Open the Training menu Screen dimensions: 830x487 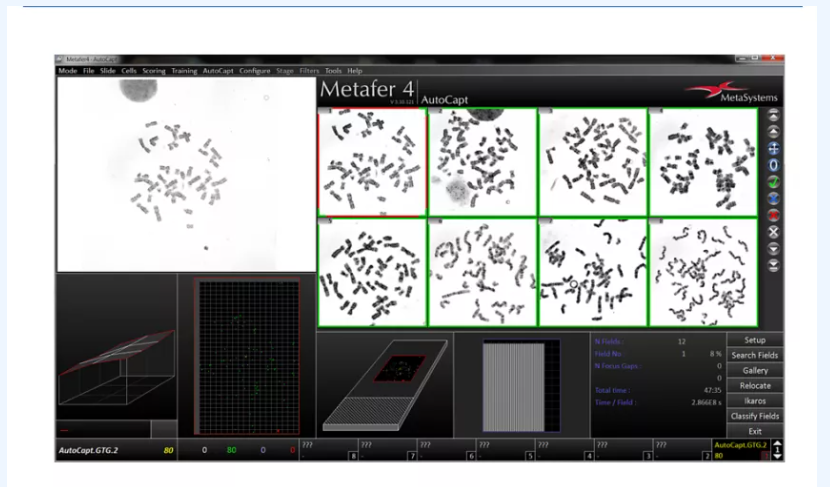click(x=184, y=70)
